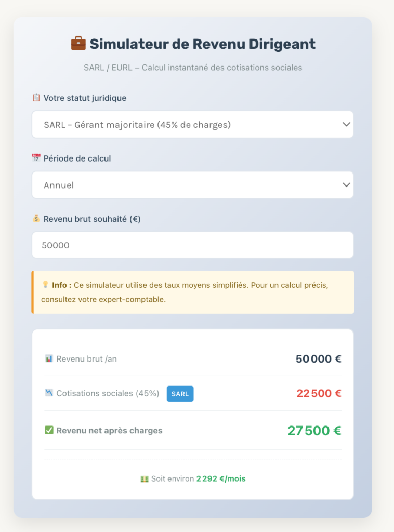Image resolution: width=394 pixels, height=532 pixels.
Task: Click the green checkmark beside Revenu net après charges
Action: [49, 430]
